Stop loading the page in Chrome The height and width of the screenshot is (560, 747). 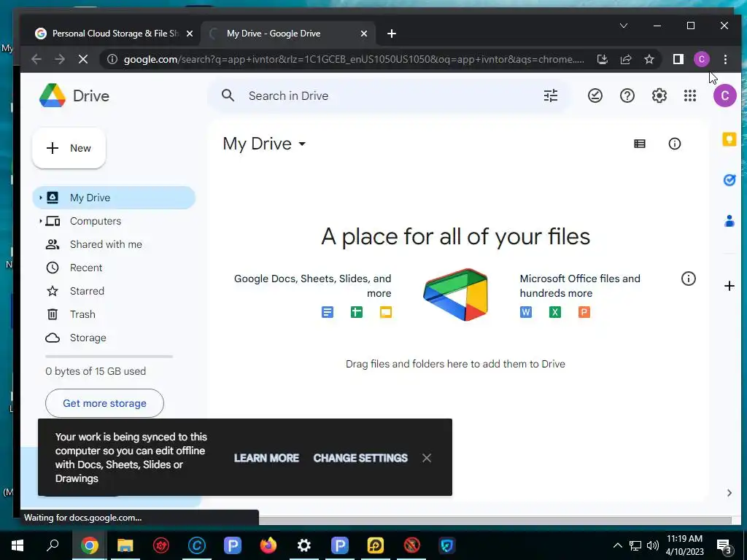[83, 59]
